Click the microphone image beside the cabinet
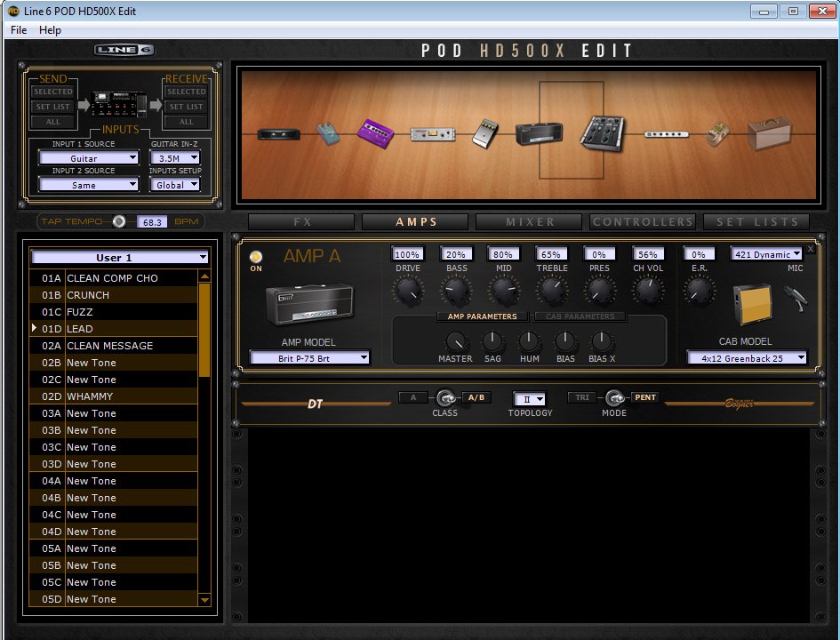This screenshot has height=640, width=840. (796, 299)
